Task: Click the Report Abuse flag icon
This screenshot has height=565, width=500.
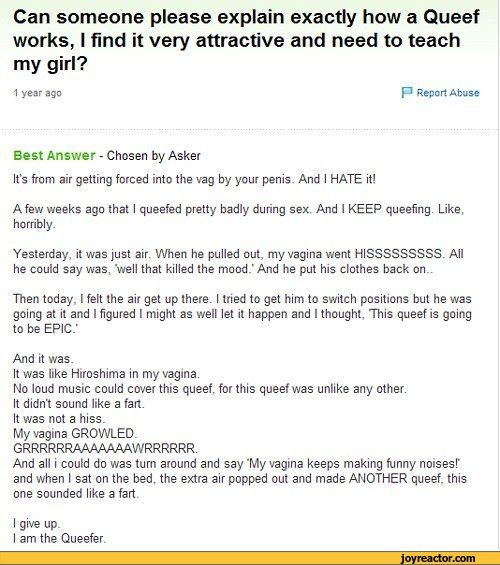Action: [407, 93]
